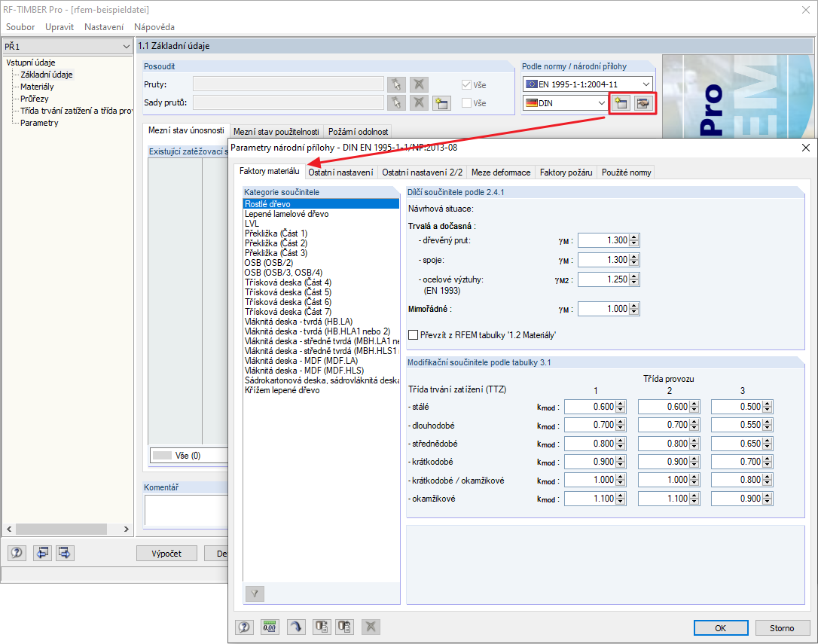818x644 pixels.
Task: Increment dřevěný prut γM stepper
Action: coord(634,237)
